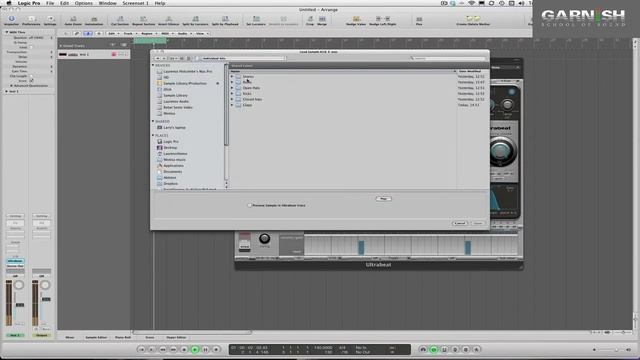The width and height of the screenshot is (640, 360).
Task: Click the Inst 1 channel volume fader
Action: 20,305
